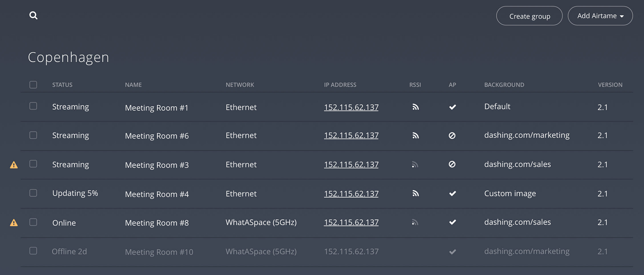Screen dimensions: 644x275
Task: Click RSSI signal icon for Meeting Room #1
Action: (x=415, y=107)
